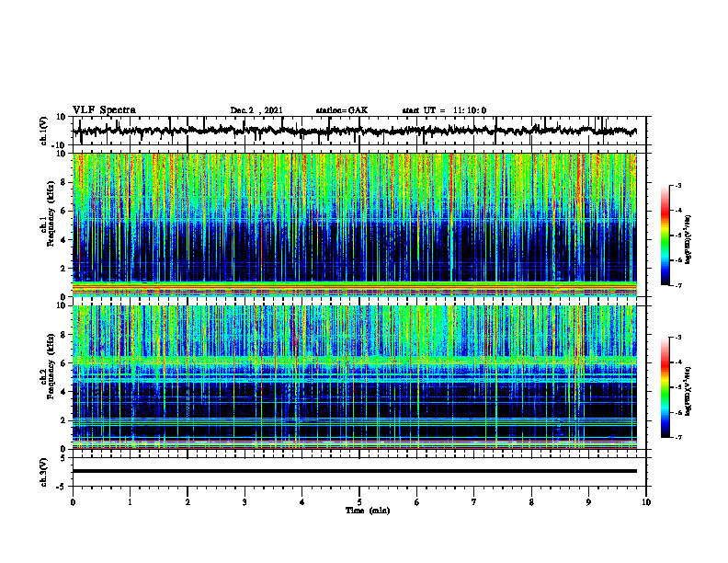Click the '-7' label on ch.2 color bar
728x563 pixels.
[678, 438]
